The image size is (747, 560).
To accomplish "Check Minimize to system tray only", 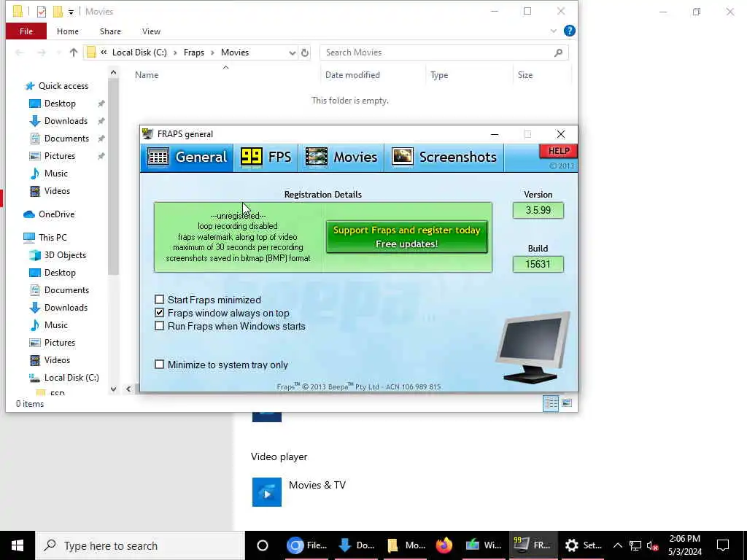I will (160, 365).
